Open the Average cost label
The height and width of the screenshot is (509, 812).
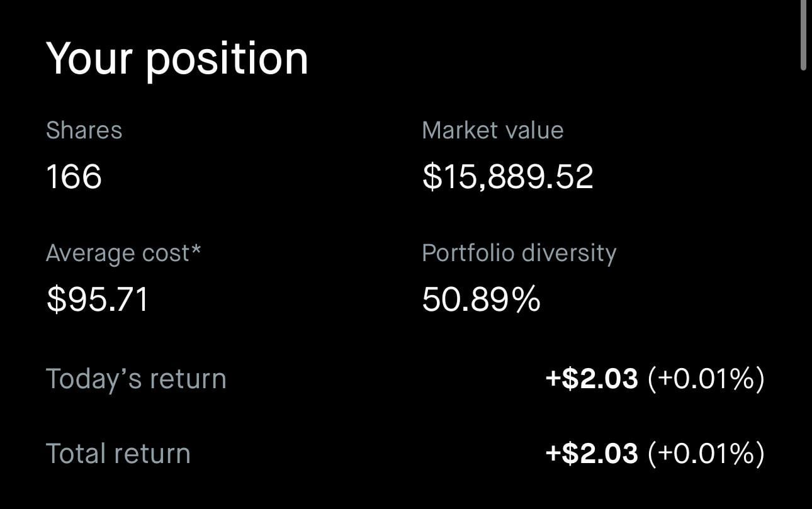click(118, 253)
